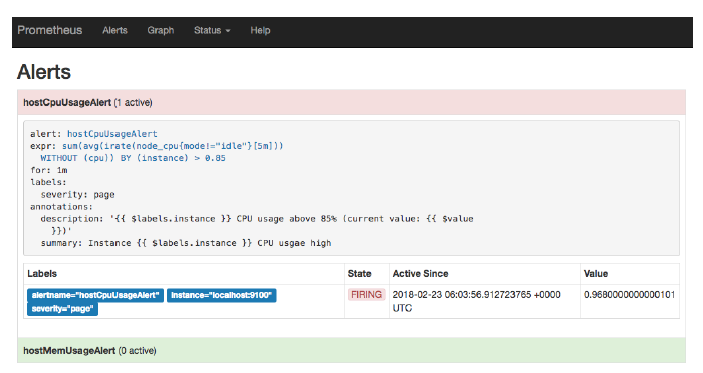The image size is (703, 373).
Task: Click the Prometheus brand link
Action: click(x=50, y=30)
